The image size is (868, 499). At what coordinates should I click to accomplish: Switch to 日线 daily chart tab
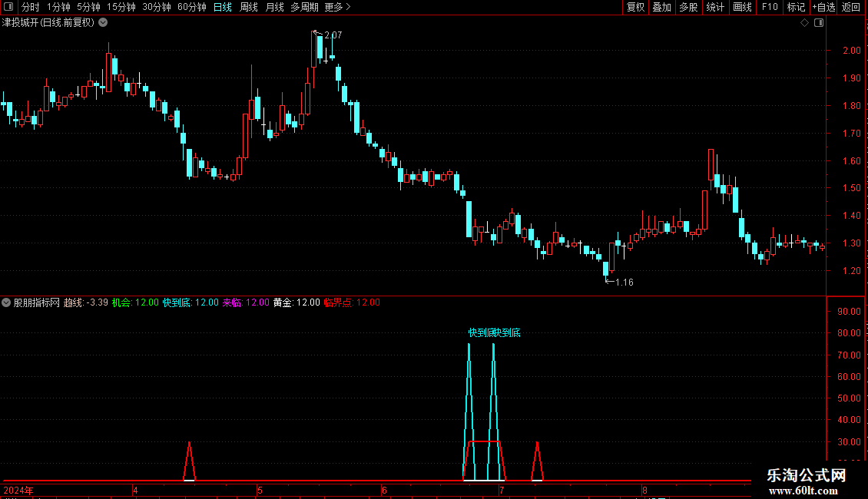(x=223, y=7)
